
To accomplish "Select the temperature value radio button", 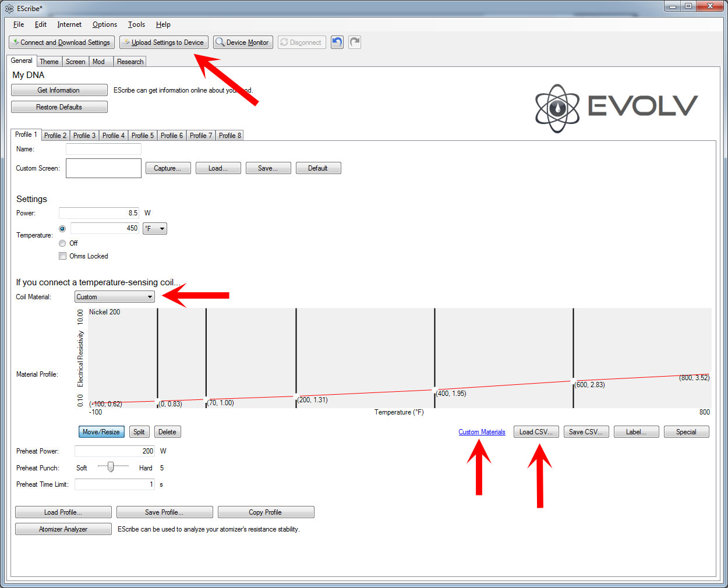I will coord(62,229).
